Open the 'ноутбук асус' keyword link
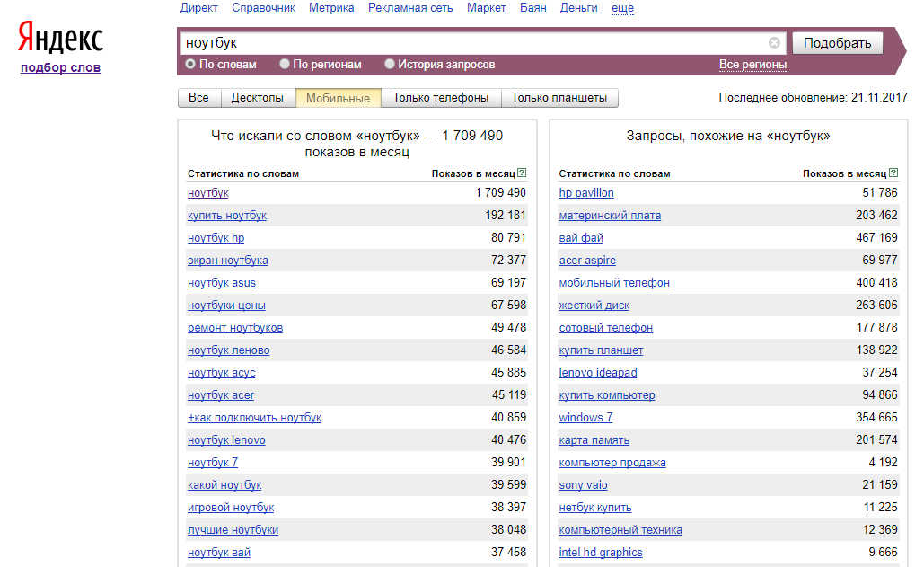Screen dimensions: 924x567 (x=221, y=373)
